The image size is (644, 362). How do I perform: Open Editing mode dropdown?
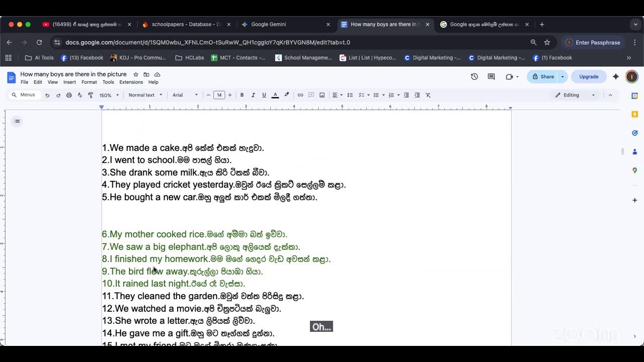575,95
